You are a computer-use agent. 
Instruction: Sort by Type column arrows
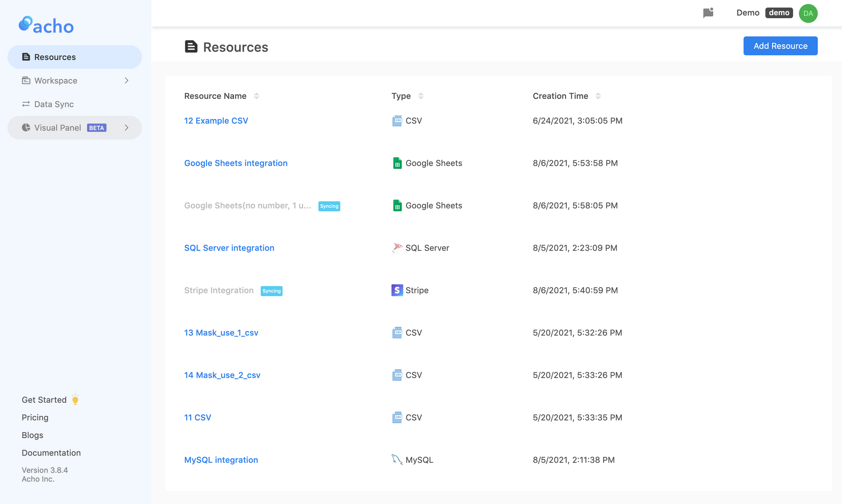pos(421,96)
